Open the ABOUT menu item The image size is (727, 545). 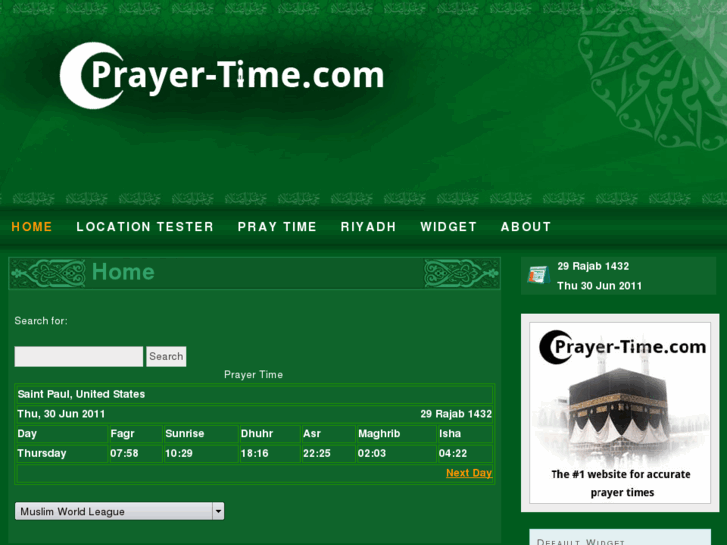pyautogui.click(x=526, y=227)
